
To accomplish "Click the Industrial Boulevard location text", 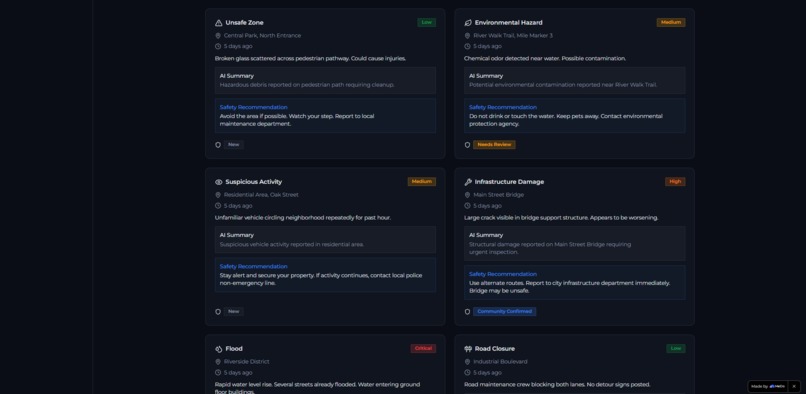I will click(500, 362).
